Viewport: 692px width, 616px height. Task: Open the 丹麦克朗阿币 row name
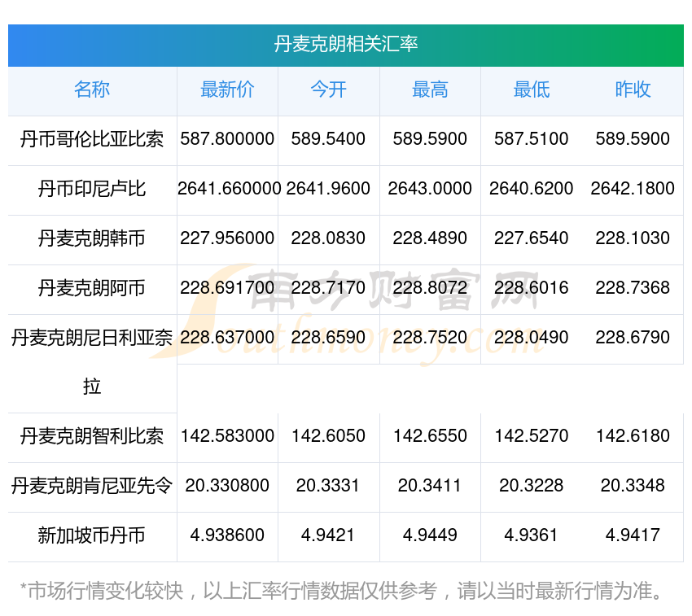(x=92, y=288)
